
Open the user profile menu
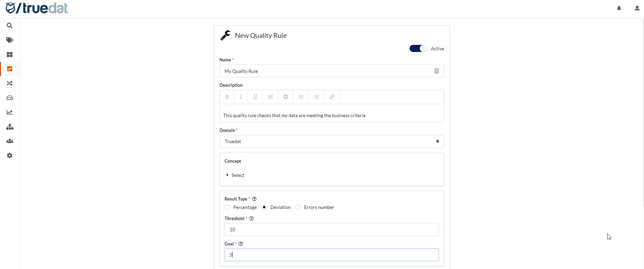click(637, 8)
